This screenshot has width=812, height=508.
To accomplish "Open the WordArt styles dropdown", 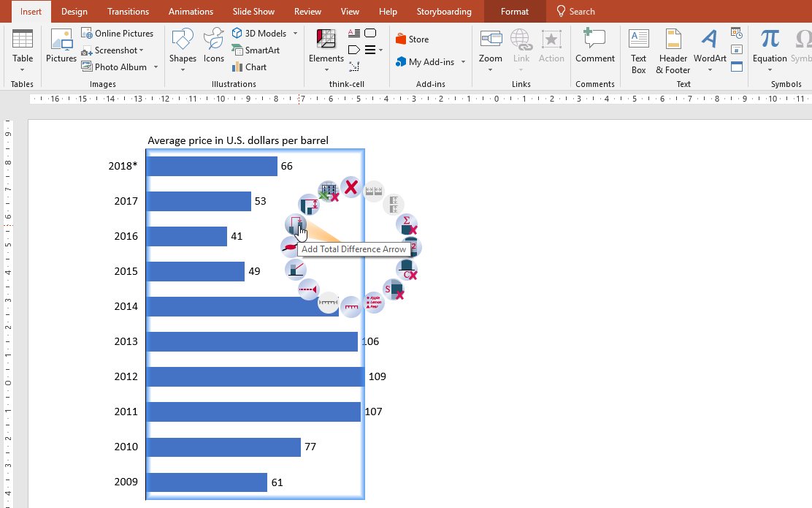I will [710, 70].
